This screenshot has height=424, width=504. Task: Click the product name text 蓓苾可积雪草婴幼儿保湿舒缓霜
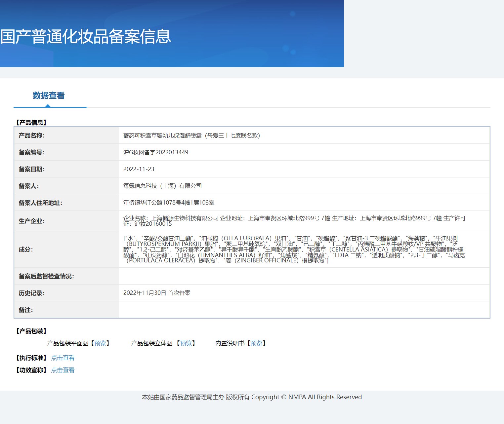point(192,135)
